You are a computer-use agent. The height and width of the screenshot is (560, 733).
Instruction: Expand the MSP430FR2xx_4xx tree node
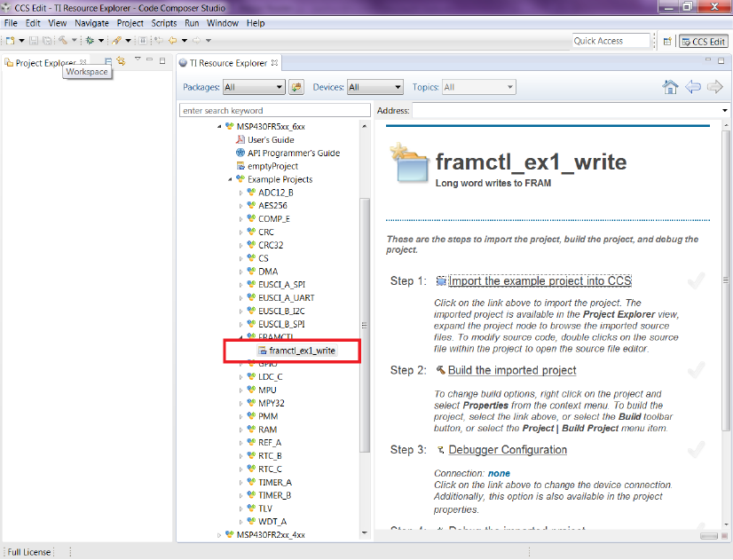[x=219, y=535]
